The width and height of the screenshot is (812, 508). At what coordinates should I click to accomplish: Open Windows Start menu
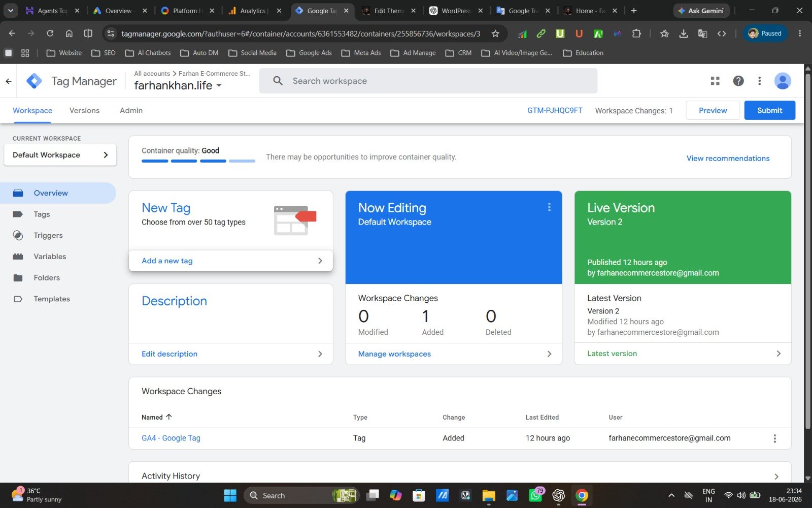click(x=230, y=495)
